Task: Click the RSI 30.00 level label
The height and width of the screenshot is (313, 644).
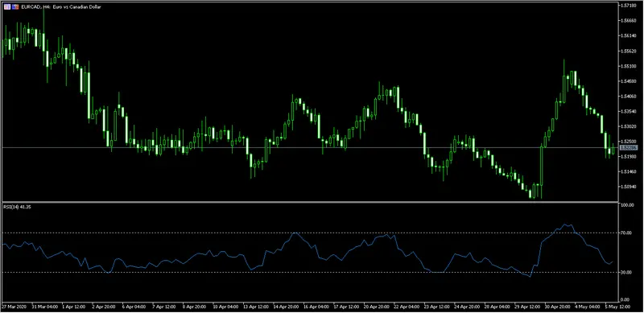Action: click(x=626, y=272)
